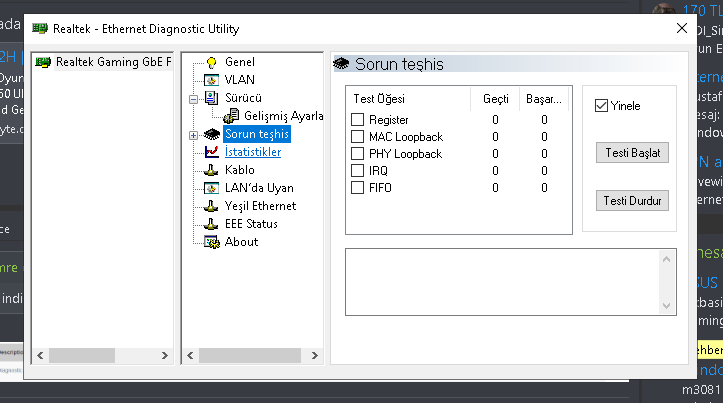Image resolution: width=723 pixels, height=403 pixels.
Task: Click adapter list scrollbar left arrow
Action: pos(40,356)
